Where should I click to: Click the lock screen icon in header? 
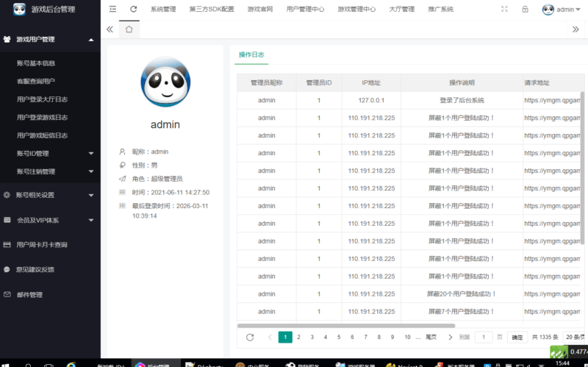525,9
